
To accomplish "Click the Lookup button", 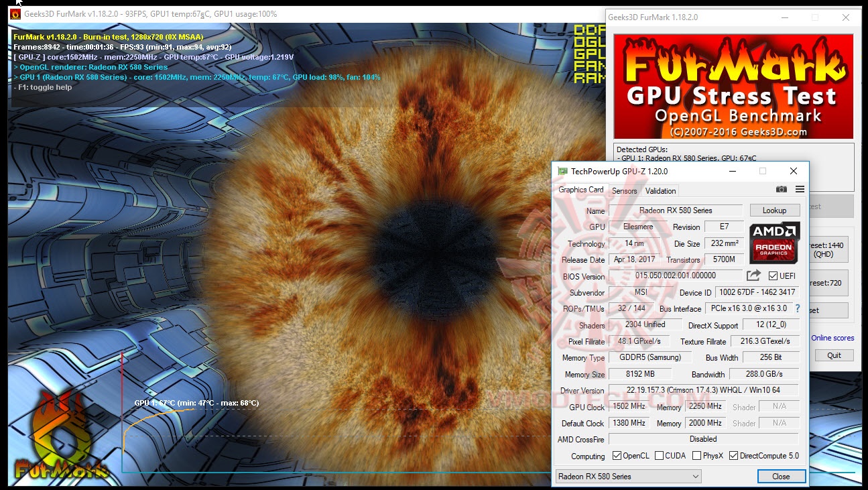I will coord(774,210).
